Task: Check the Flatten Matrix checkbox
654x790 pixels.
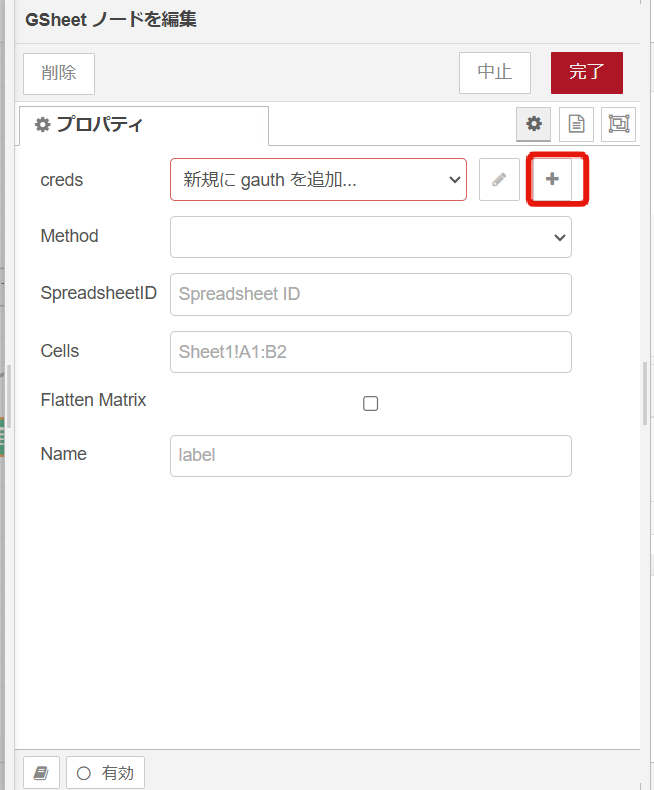Action: tap(370, 404)
